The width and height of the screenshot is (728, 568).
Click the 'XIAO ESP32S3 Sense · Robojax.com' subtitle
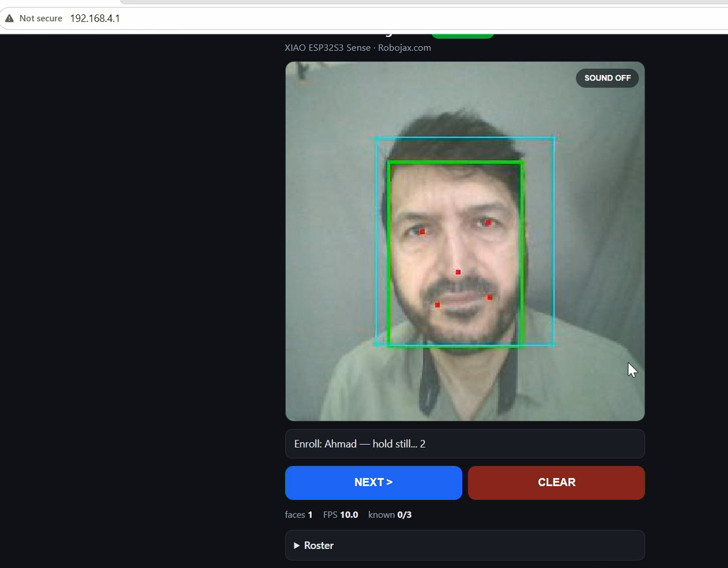coord(358,48)
